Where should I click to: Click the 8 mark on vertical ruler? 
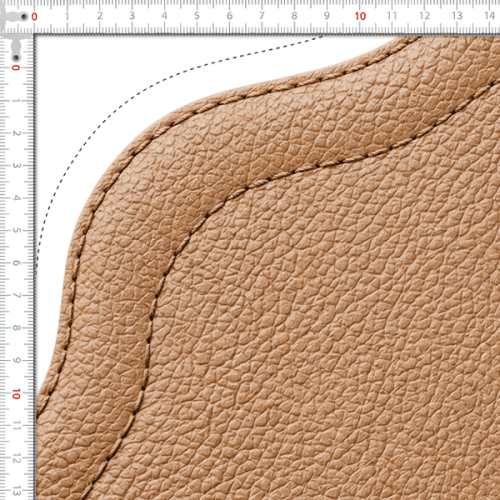(16, 328)
